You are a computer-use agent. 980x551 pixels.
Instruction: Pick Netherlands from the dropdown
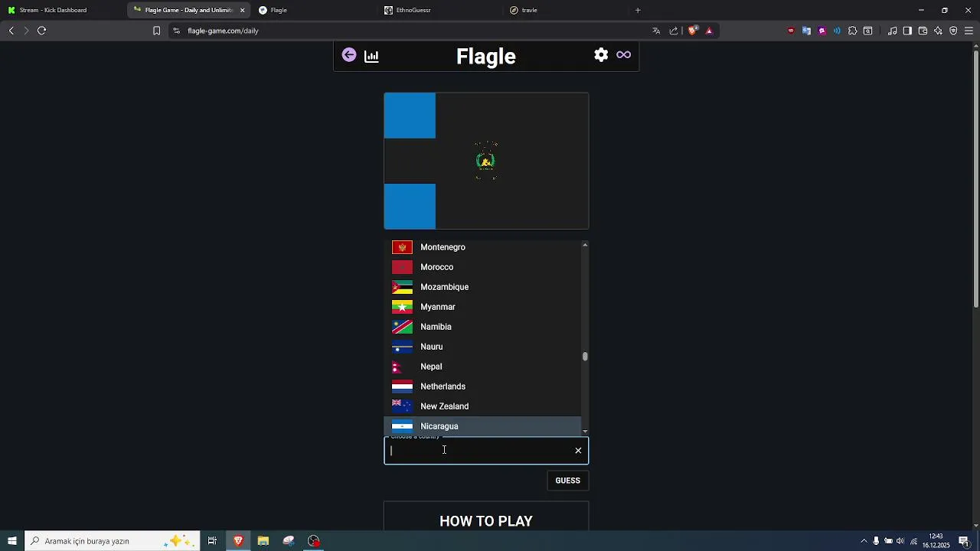pyautogui.click(x=482, y=386)
